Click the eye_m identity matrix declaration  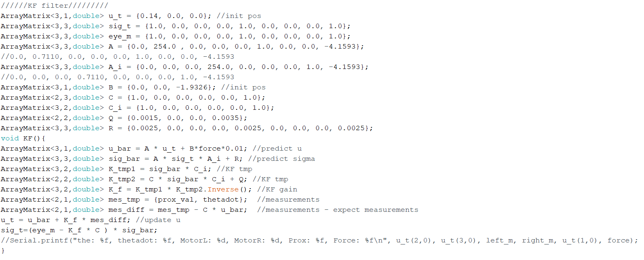point(176,36)
